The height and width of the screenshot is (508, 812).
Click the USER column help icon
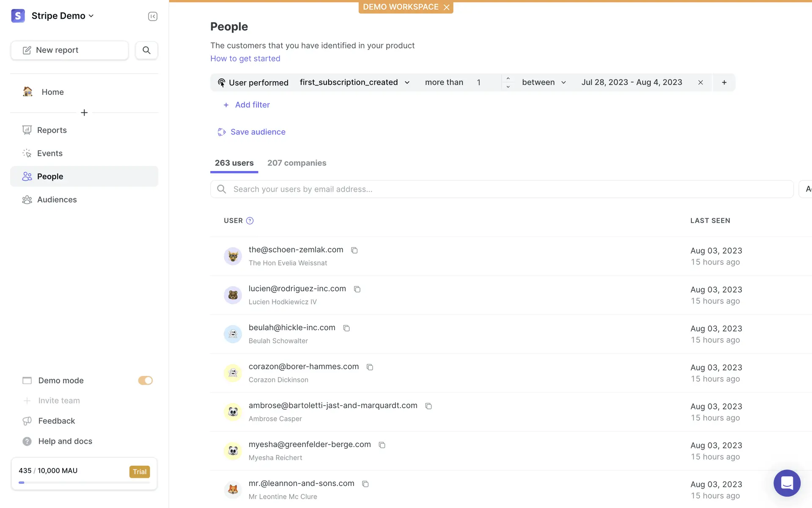250,221
